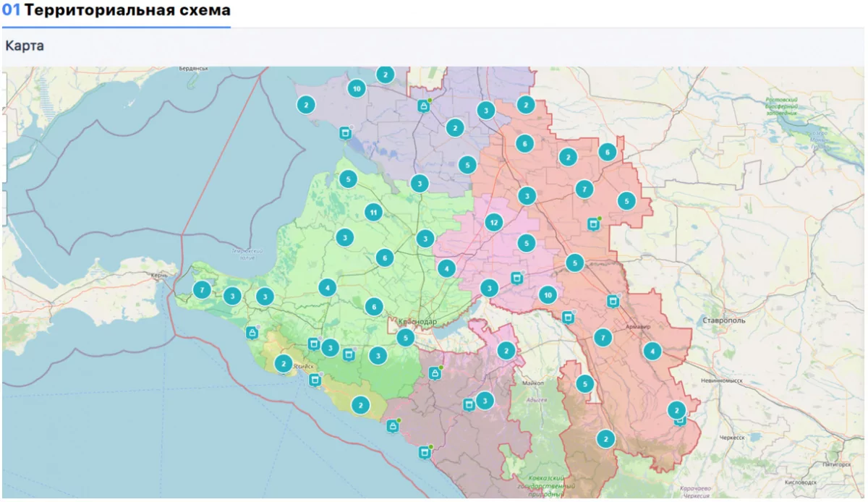Screen dimensions: 868x502
Task: Click lock marker on coast south of Керчь
Action: pyautogui.click(x=252, y=333)
